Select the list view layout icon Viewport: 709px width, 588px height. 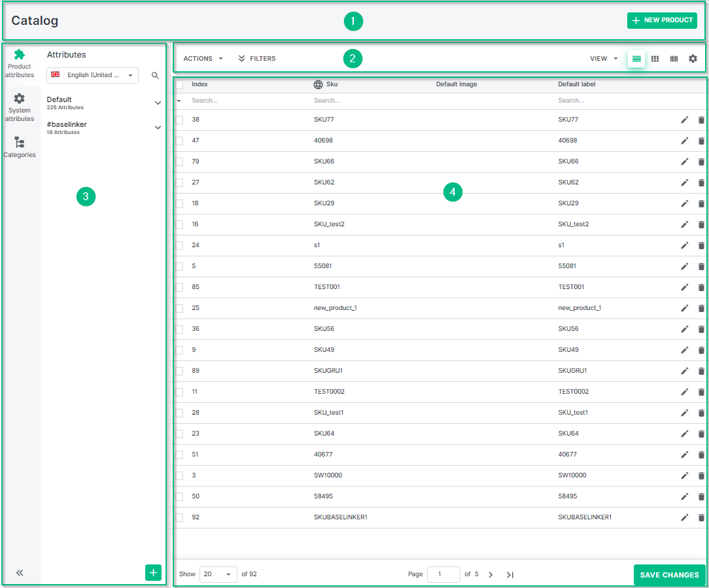(x=636, y=59)
